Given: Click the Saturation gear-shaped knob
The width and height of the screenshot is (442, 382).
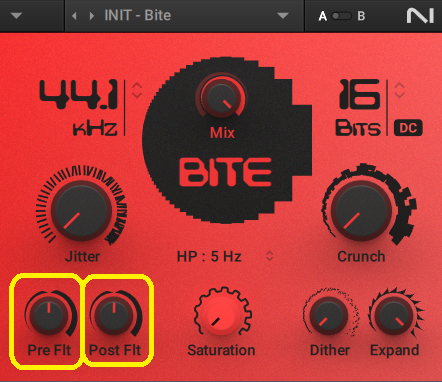Looking at the screenshot, I should (222, 313).
